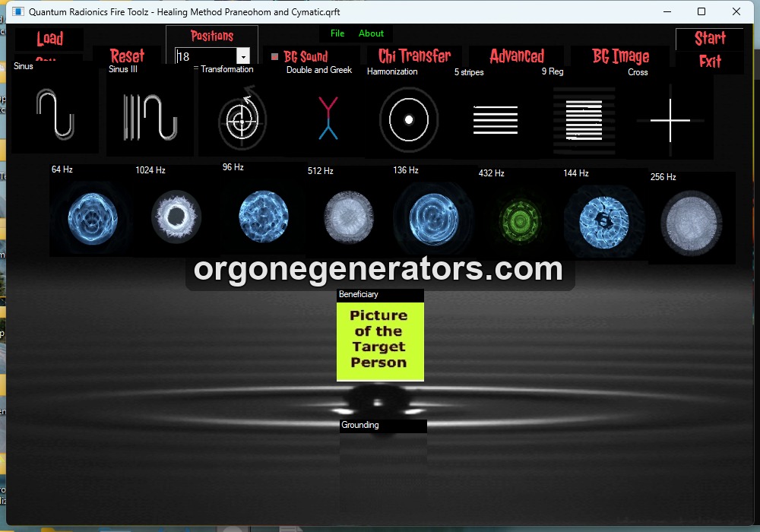Select the 5 stripes symbol
Image resolution: width=760 pixels, height=532 pixels.
(x=496, y=119)
